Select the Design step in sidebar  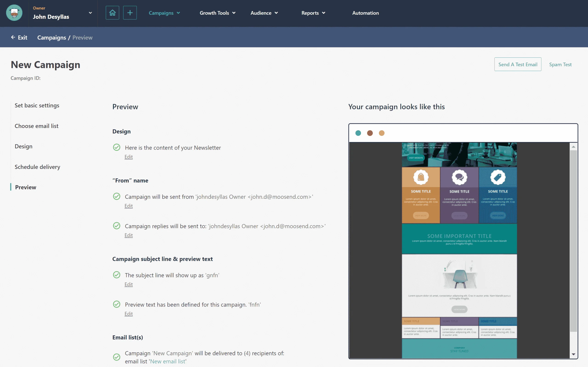click(23, 146)
